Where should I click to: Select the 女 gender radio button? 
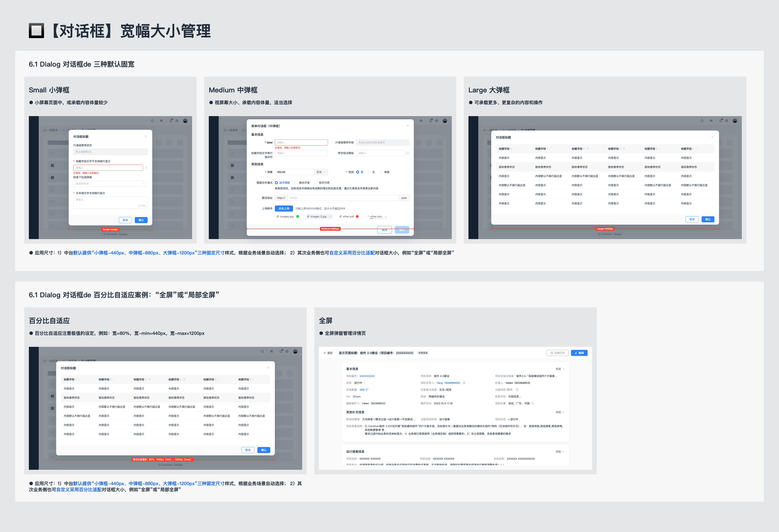point(369,172)
